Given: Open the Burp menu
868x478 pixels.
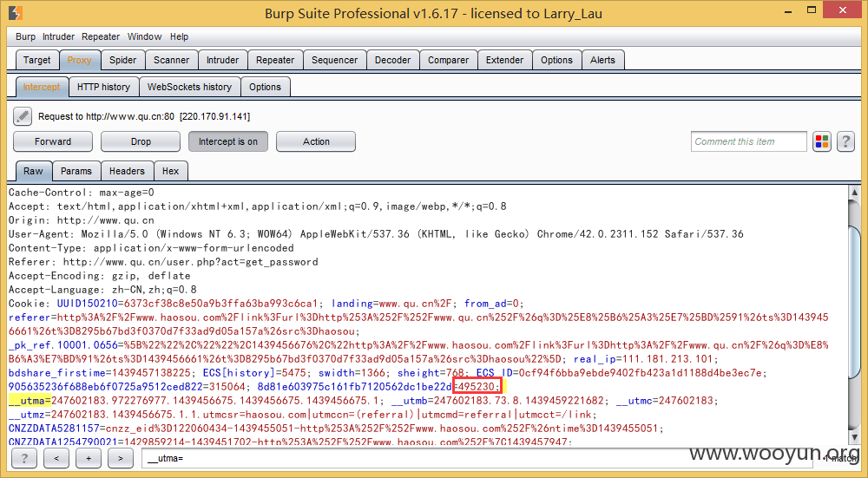Looking at the screenshot, I should click(x=25, y=36).
